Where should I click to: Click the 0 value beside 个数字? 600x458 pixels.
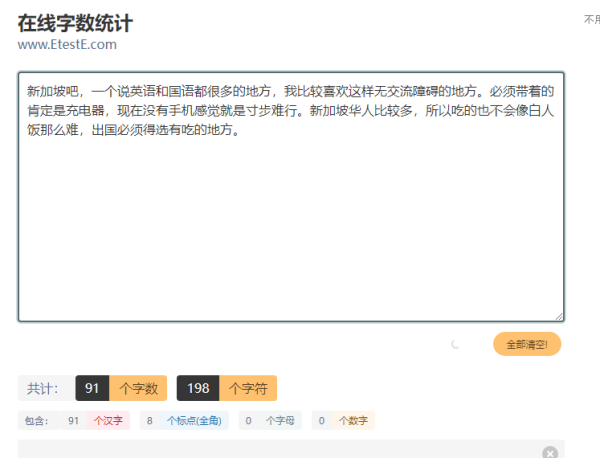coord(321,421)
